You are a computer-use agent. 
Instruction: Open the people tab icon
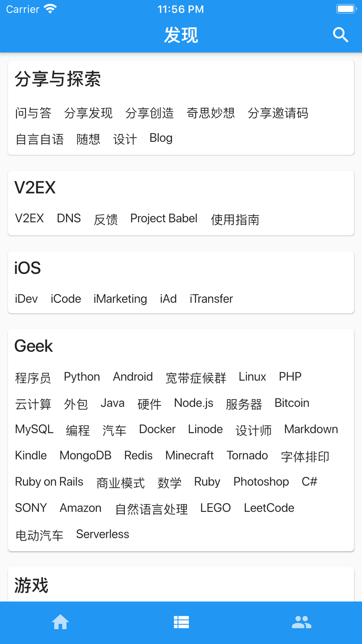(302, 622)
